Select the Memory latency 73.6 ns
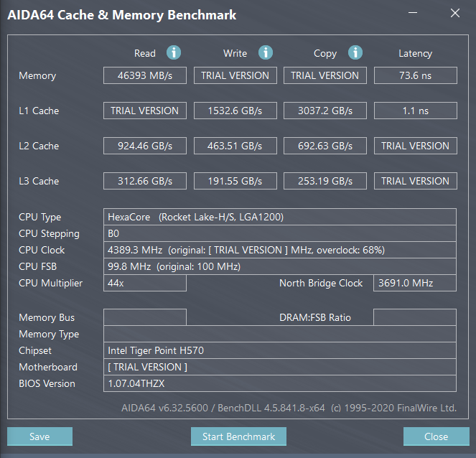Image resolution: width=476 pixels, height=458 pixels. (x=416, y=75)
